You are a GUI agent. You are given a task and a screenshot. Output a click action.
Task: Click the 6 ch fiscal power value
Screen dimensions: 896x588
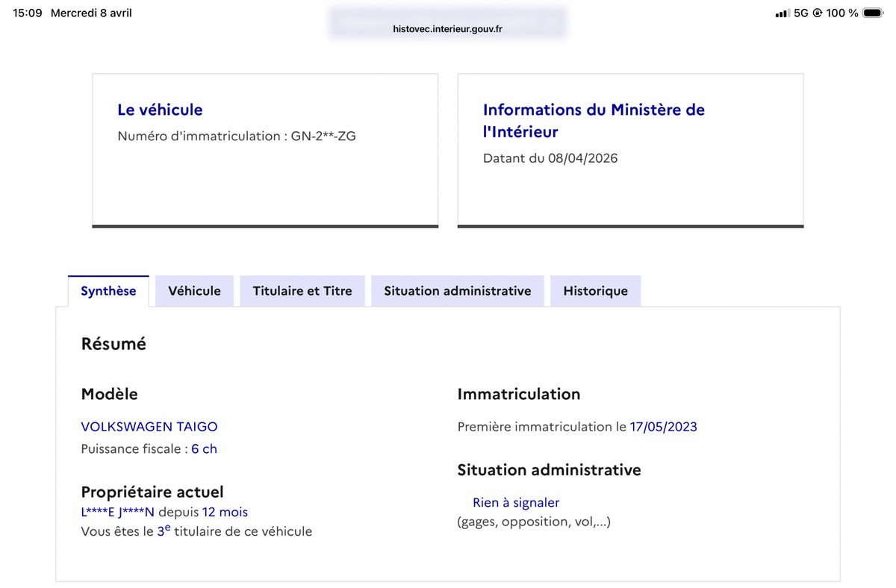[x=204, y=449]
